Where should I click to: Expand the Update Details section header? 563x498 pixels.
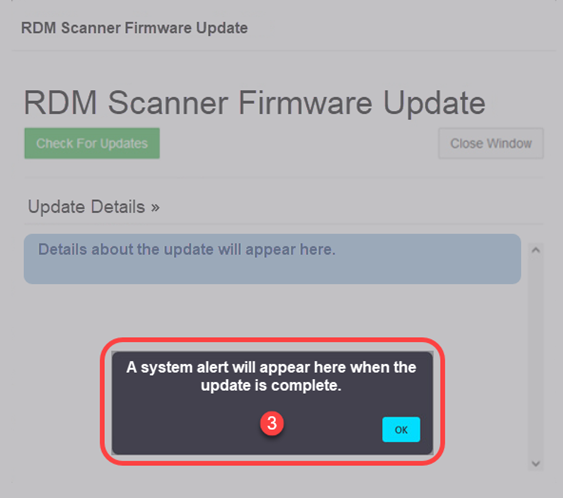(x=94, y=207)
